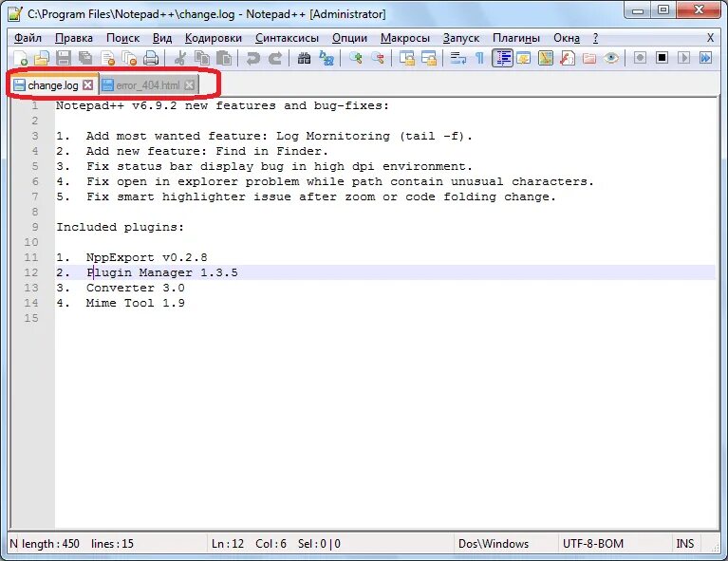Open the Вид menu
The width and height of the screenshot is (728, 561).
(162, 38)
